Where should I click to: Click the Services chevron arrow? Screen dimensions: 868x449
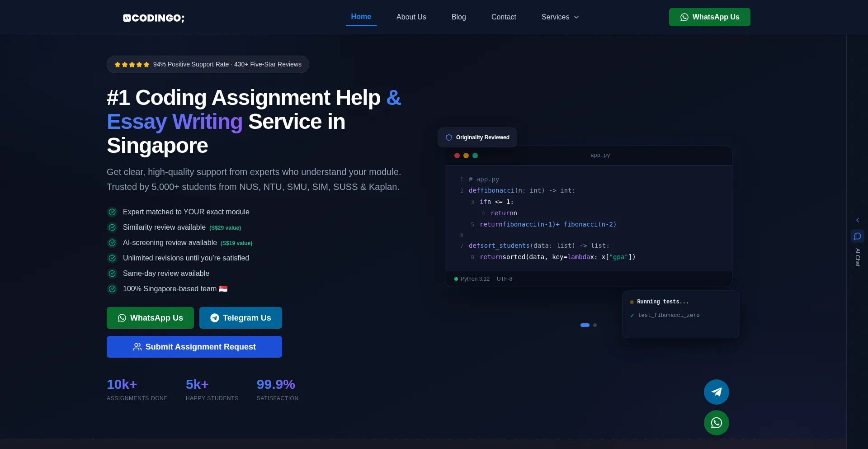coord(576,17)
